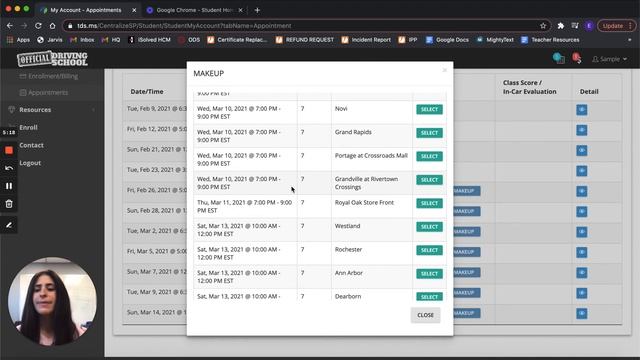Click Logout in the sidebar
Image resolution: width=640 pixels, height=360 pixels.
click(x=30, y=163)
